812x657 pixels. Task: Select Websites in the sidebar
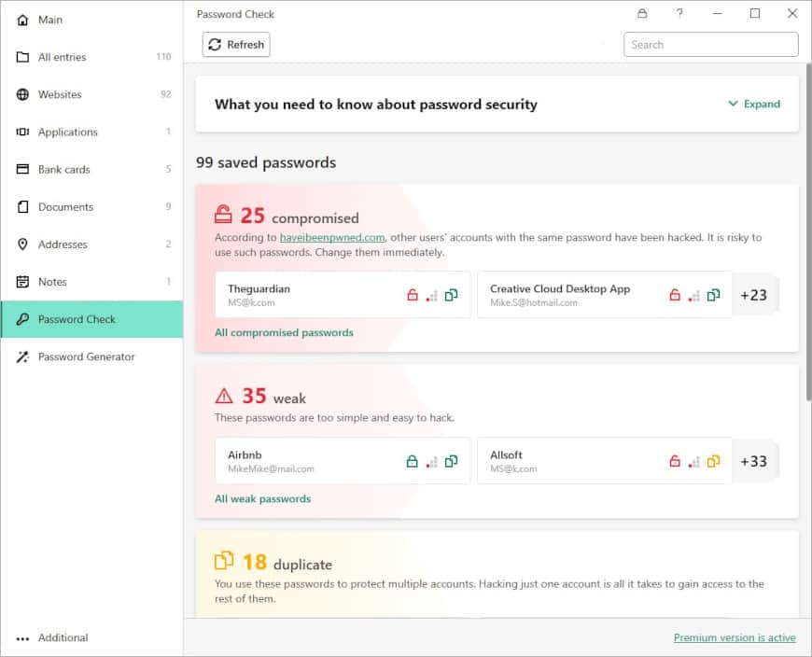coord(60,95)
